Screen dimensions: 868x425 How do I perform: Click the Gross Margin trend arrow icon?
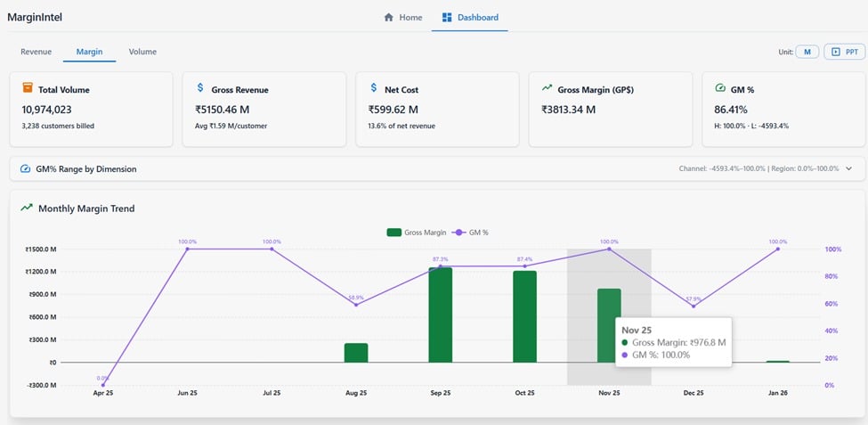(547, 88)
